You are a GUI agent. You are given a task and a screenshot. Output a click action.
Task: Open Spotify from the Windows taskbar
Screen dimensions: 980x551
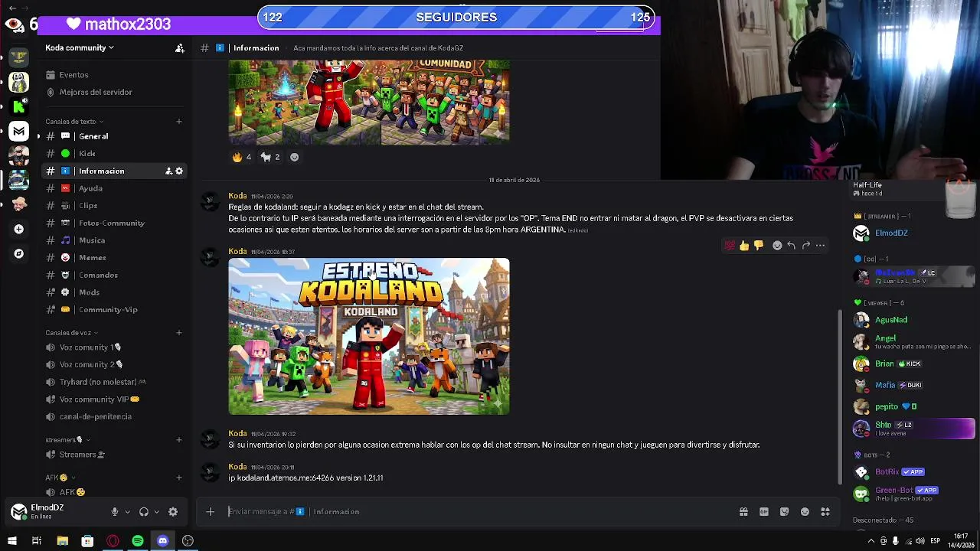tap(138, 541)
